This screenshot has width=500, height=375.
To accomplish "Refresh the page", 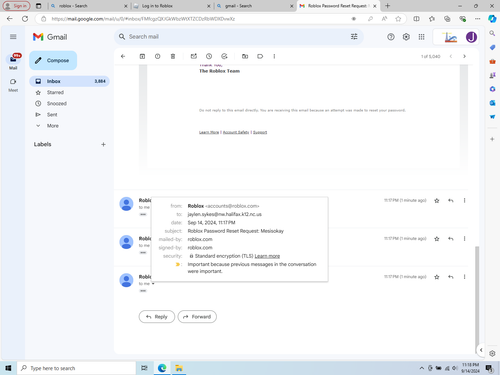I will 25,19.
